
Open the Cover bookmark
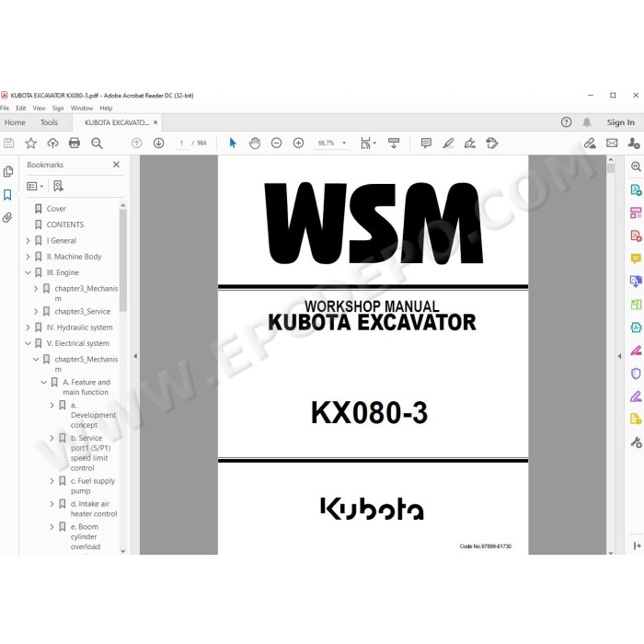pos(56,209)
